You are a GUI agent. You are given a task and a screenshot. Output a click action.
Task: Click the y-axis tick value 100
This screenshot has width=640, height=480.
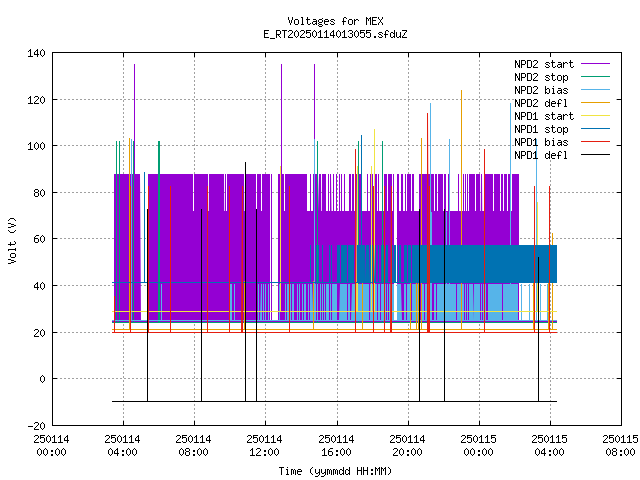tap(36, 146)
